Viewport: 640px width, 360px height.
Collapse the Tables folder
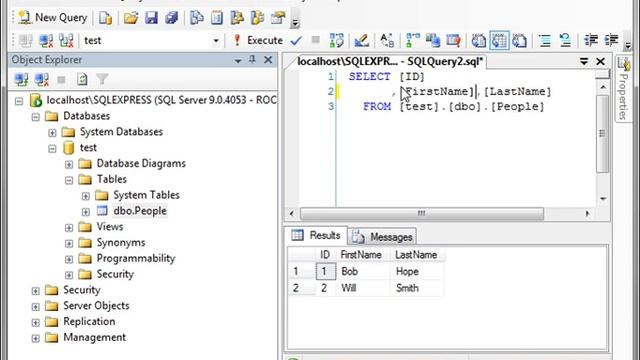(69, 180)
